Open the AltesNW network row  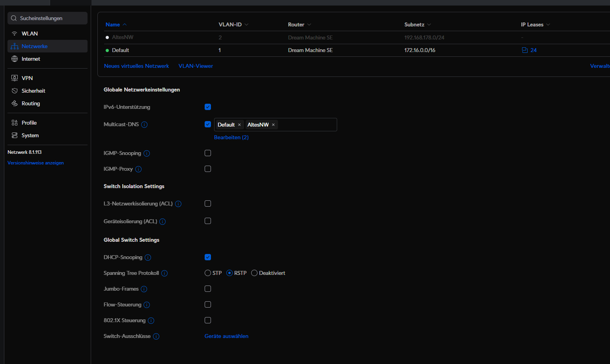pyautogui.click(x=357, y=37)
